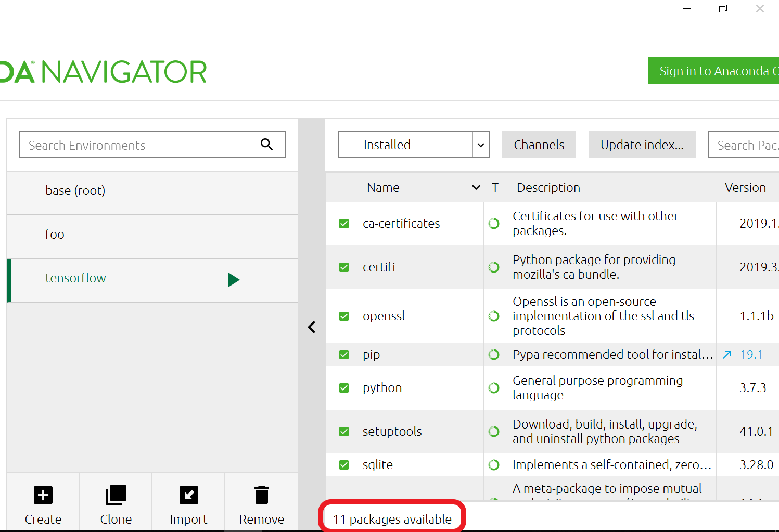Select the tensorflow environment
This screenshot has height=532, width=779.
point(152,280)
